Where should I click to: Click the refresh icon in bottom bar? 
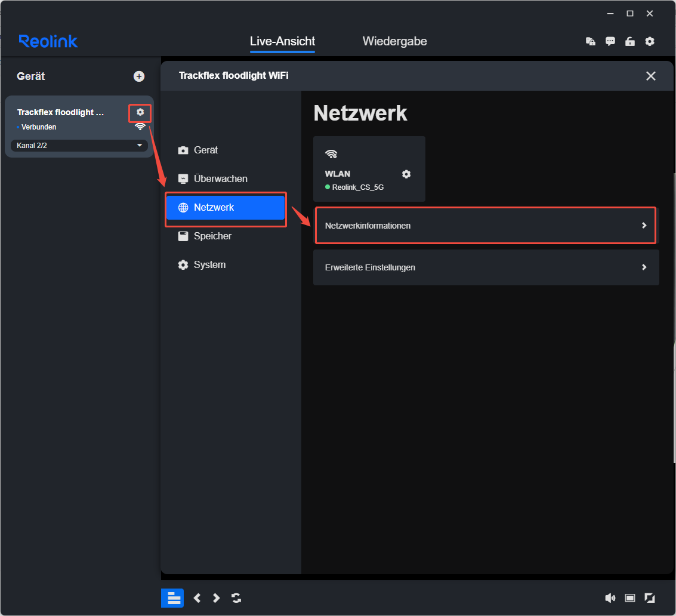pos(236,598)
